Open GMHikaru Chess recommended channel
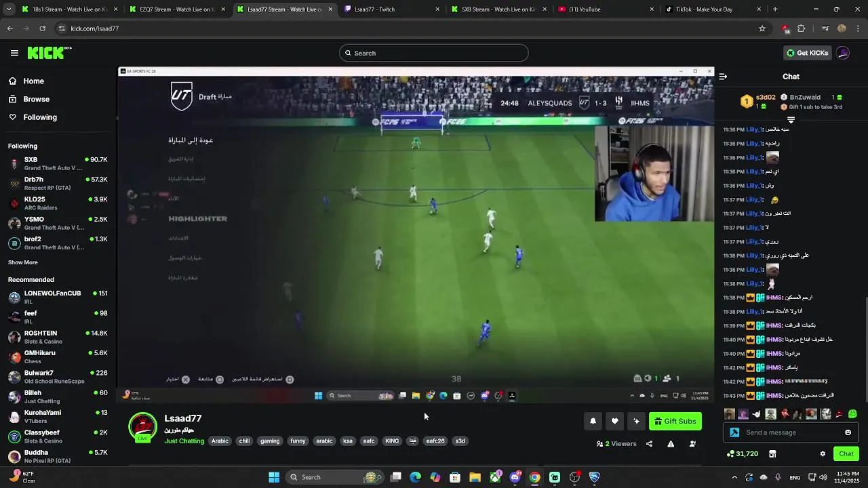Screen dimensions: 868x488 (x=58, y=357)
